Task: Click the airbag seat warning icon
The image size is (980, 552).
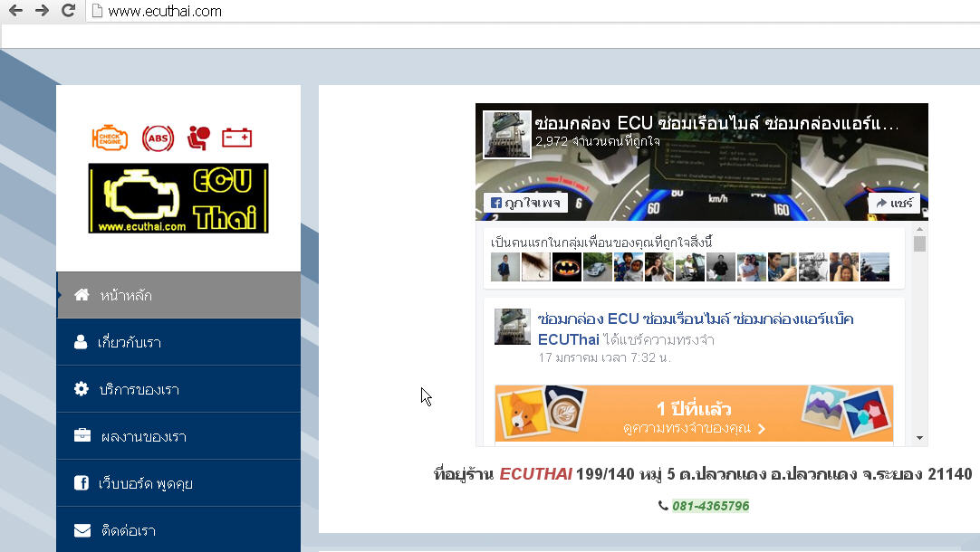Action: click(x=198, y=138)
